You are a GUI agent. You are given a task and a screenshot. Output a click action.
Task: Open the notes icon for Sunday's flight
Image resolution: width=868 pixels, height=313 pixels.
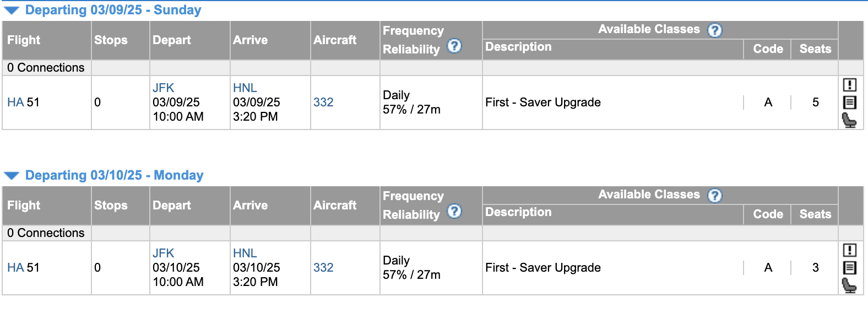point(850,102)
